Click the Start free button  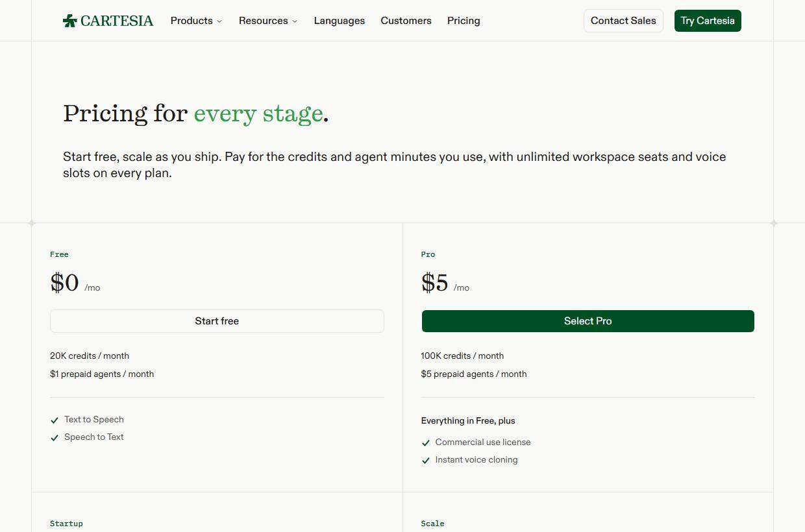point(217,321)
